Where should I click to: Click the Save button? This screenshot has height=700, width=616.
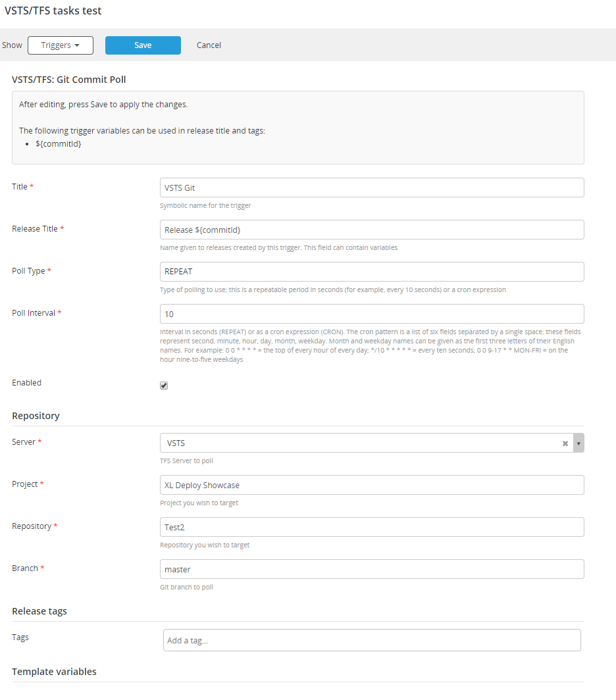pyautogui.click(x=143, y=45)
